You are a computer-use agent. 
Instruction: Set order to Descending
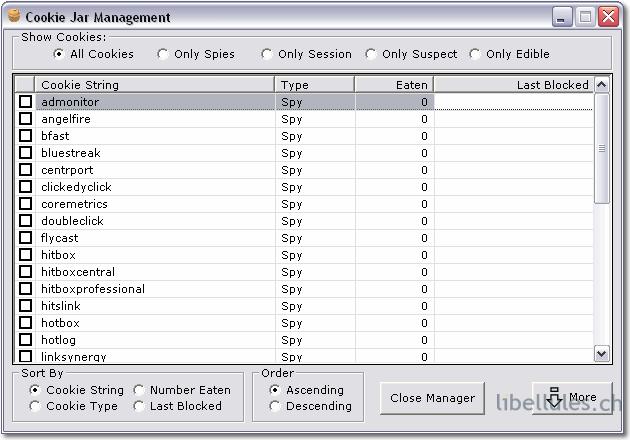pyautogui.click(x=275, y=406)
